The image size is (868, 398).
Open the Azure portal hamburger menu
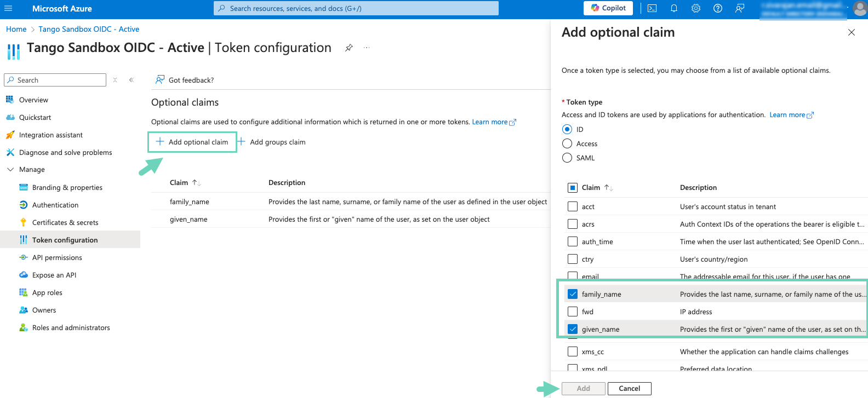8,8
